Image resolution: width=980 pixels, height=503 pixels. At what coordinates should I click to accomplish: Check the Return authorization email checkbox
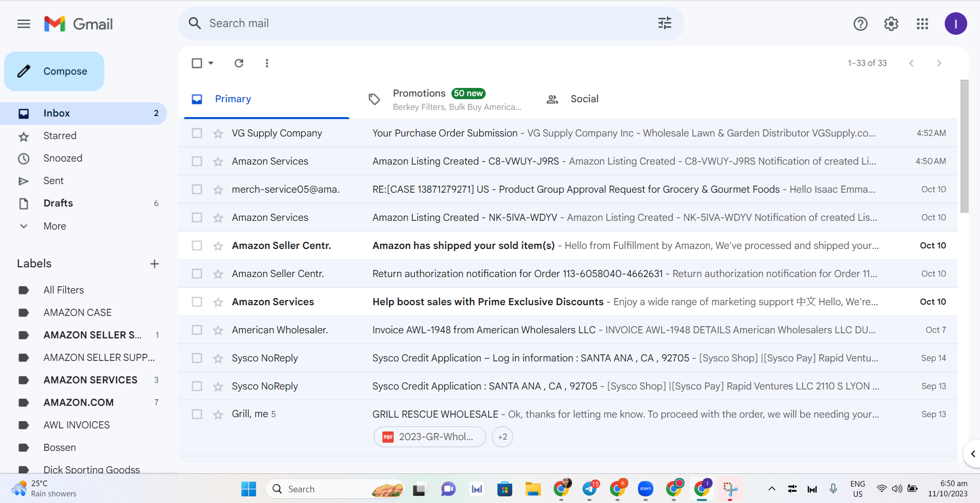(197, 273)
